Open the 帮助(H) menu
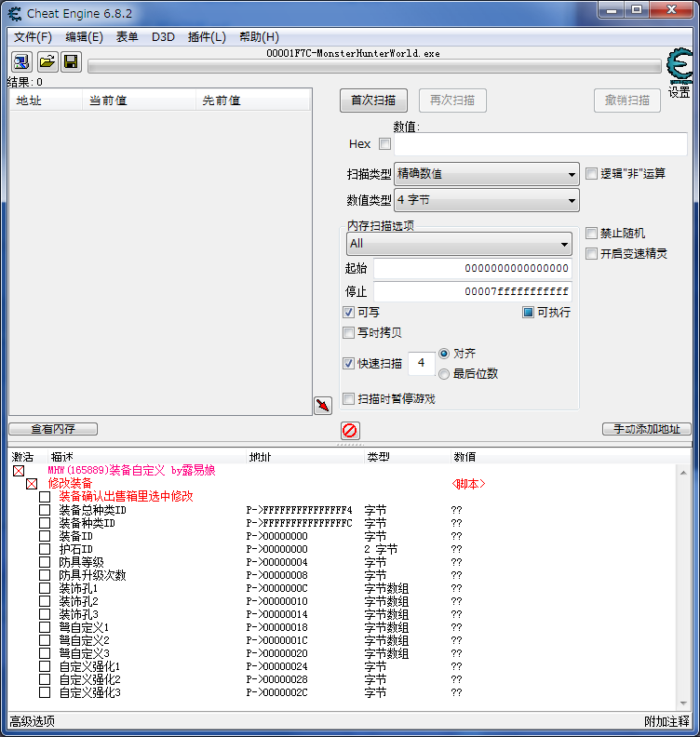The width and height of the screenshot is (700, 737). (x=259, y=37)
